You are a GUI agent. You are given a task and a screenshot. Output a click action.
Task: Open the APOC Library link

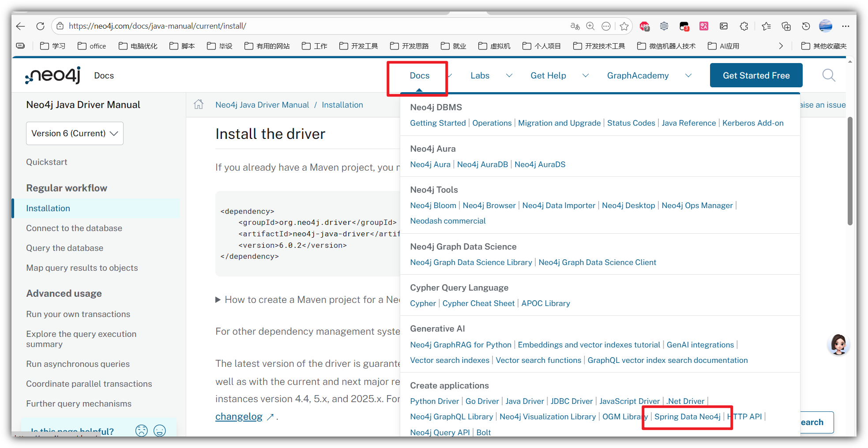[x=545, y=303]
